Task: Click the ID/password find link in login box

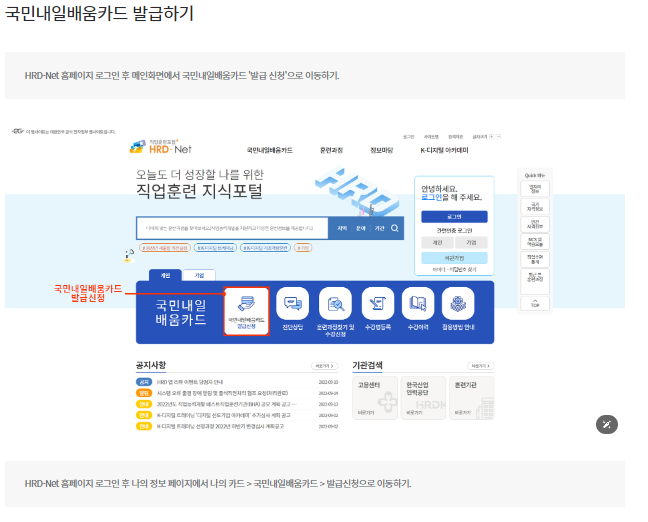Action: [x=454, y=269]
